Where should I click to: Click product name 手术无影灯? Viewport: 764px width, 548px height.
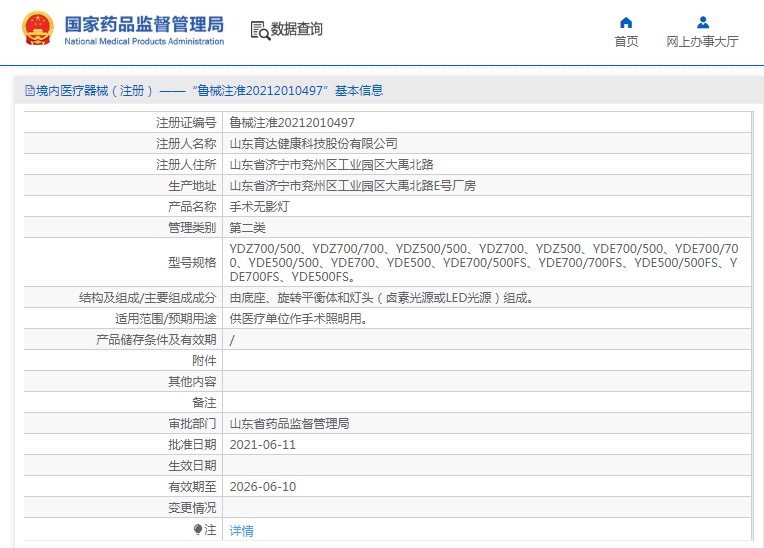point(259,207)
